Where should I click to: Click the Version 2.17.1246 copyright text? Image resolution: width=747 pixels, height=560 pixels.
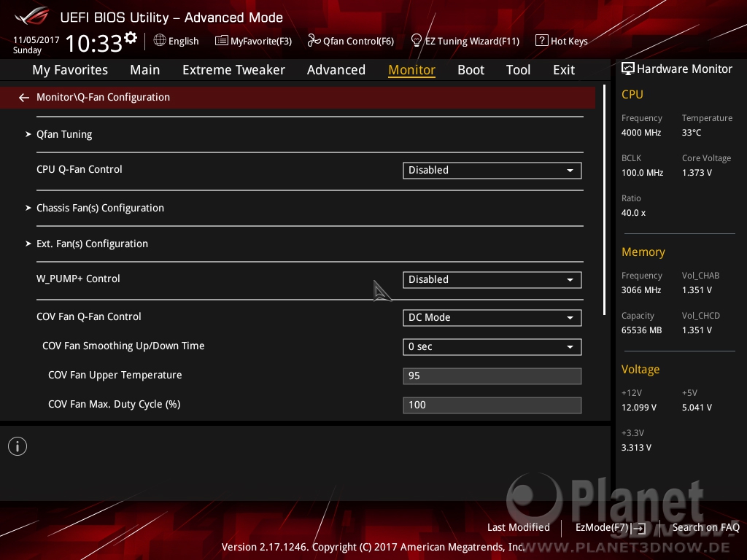[373, 547]
